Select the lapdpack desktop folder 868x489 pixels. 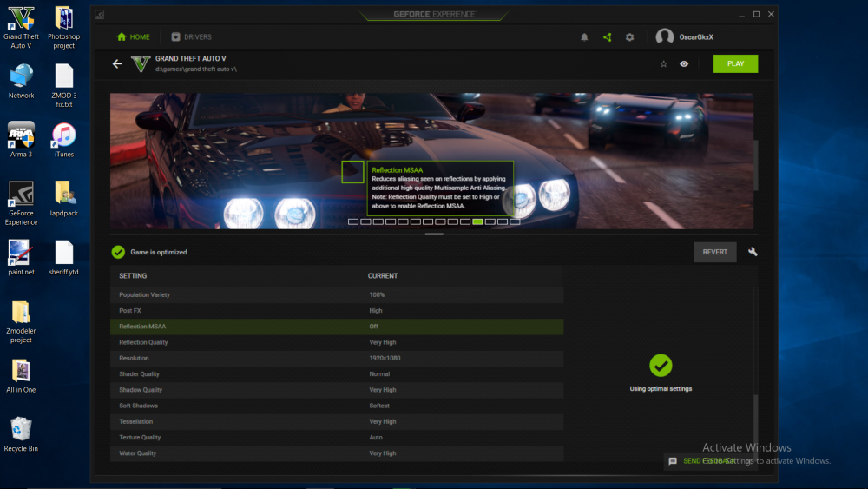coord(63,199)
